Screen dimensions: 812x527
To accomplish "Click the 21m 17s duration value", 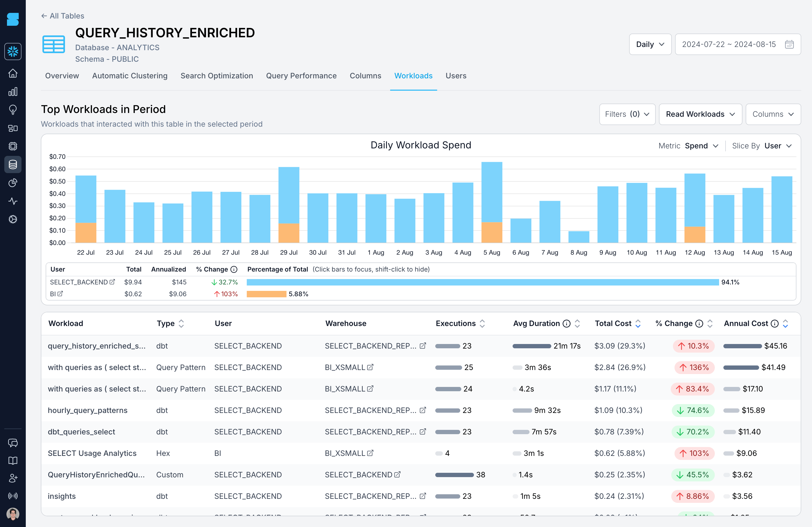I will [567, 346].
